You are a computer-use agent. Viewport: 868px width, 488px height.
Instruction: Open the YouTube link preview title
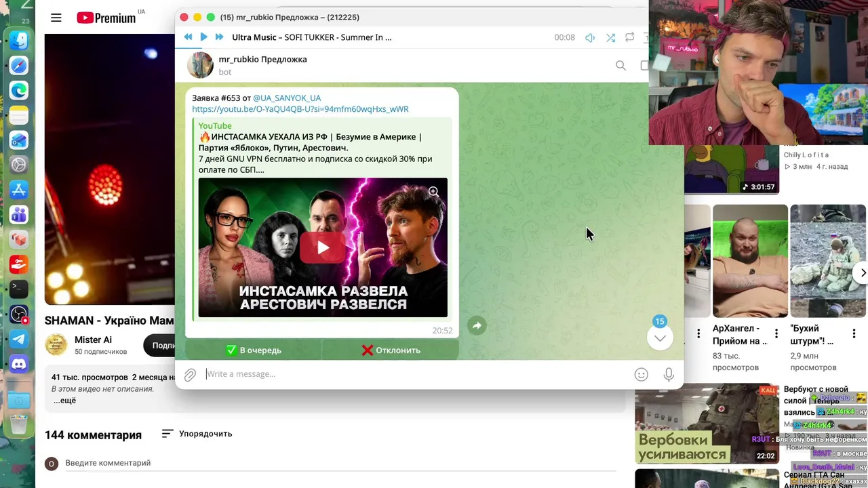pos(310,142)
